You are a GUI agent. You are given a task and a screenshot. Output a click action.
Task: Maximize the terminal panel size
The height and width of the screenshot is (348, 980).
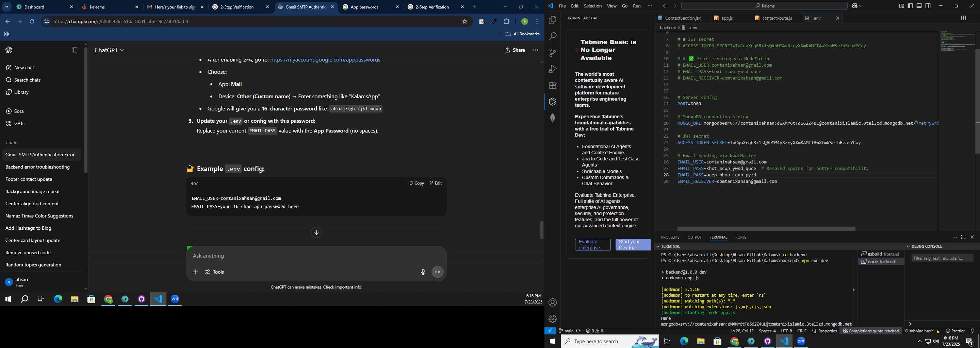click(x=963, y=237)
